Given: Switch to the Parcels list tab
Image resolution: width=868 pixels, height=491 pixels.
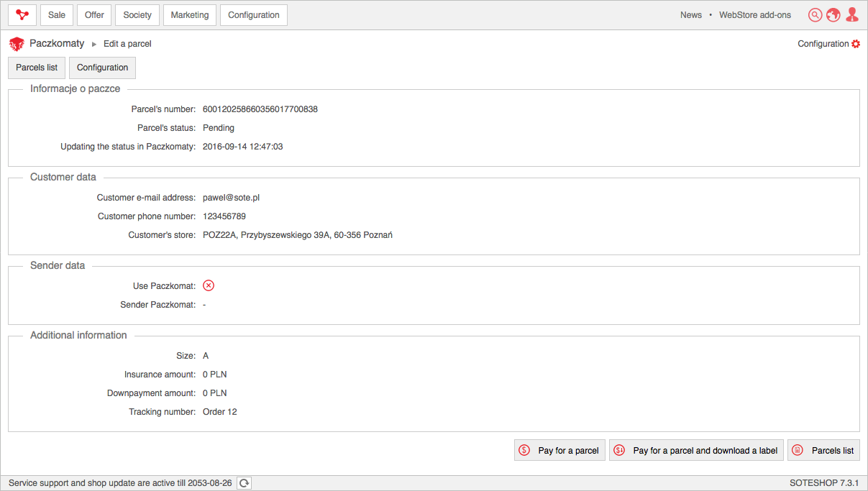Looking at the screenshot, I should coord(37,68).
